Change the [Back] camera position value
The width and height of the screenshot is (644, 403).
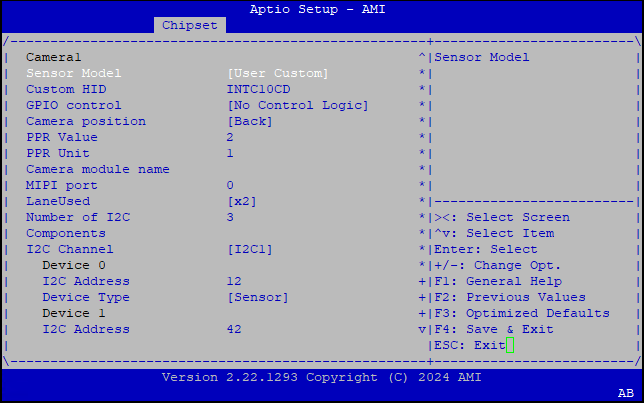tap(250, 121)
